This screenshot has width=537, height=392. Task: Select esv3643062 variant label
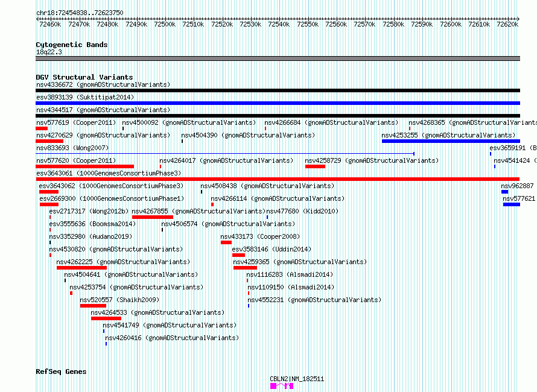[x=111, y=186]
